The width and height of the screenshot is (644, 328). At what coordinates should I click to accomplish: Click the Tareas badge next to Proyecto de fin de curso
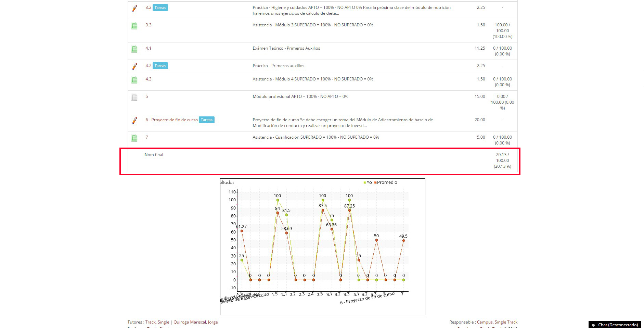tap(207, 120)
